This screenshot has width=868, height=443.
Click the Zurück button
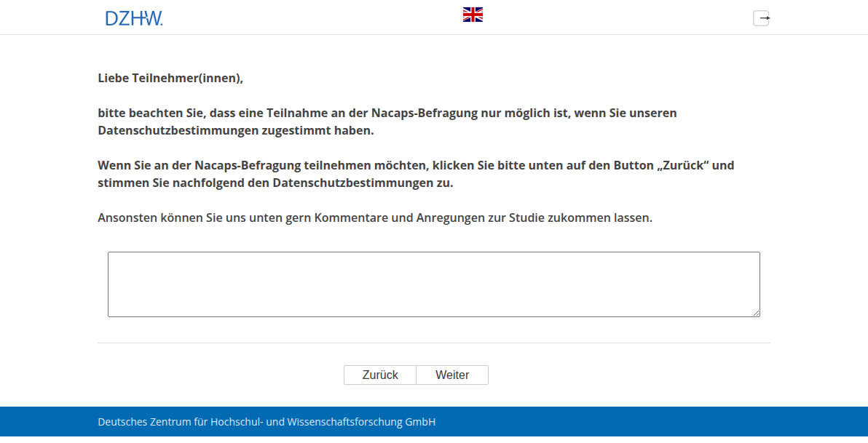tap(380, 375)
